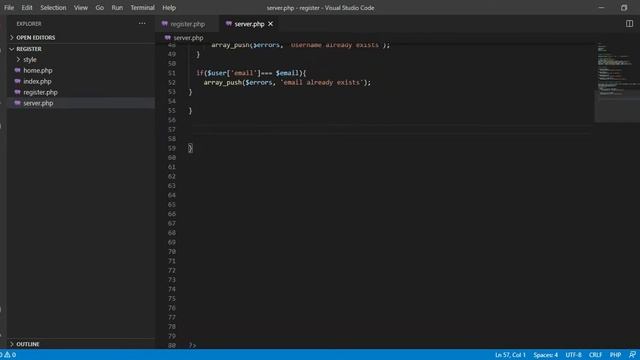Switch to the register.php tab

coord(187,24)
